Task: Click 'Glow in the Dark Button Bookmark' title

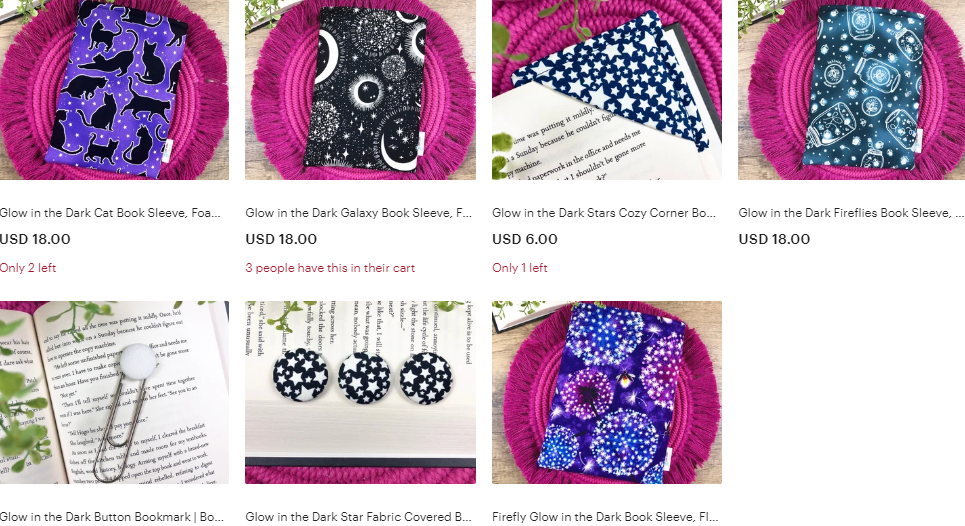Action: [x=112, y=517]
